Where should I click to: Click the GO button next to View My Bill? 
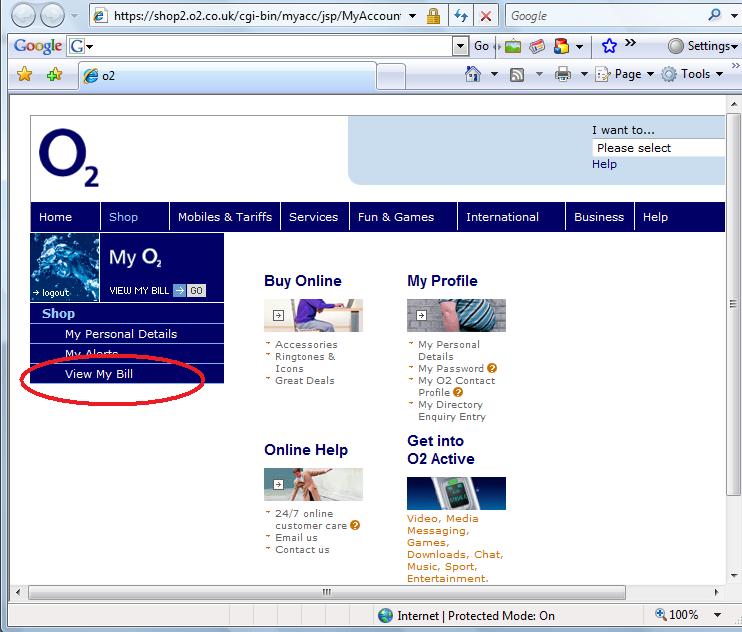pyautogui.click(x=196, y=290)
